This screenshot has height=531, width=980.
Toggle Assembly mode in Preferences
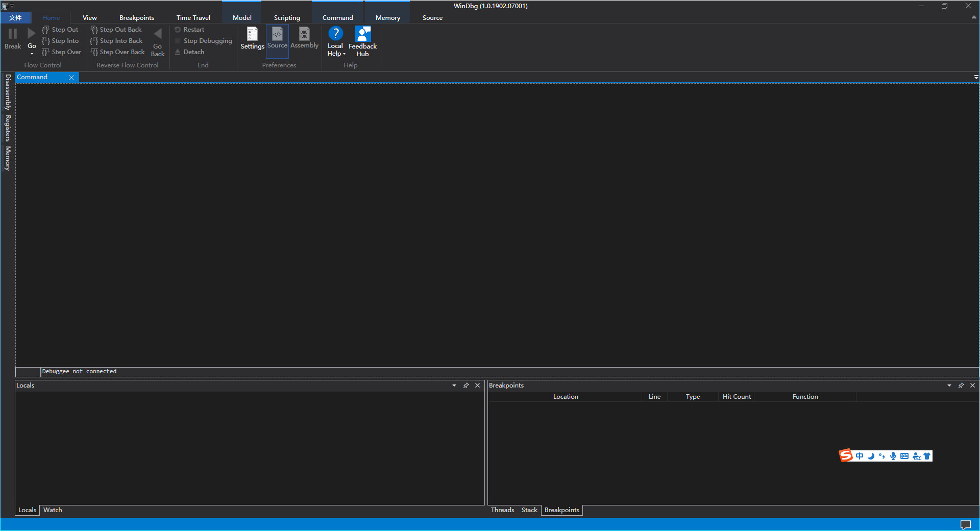click(x=304, y=35)
